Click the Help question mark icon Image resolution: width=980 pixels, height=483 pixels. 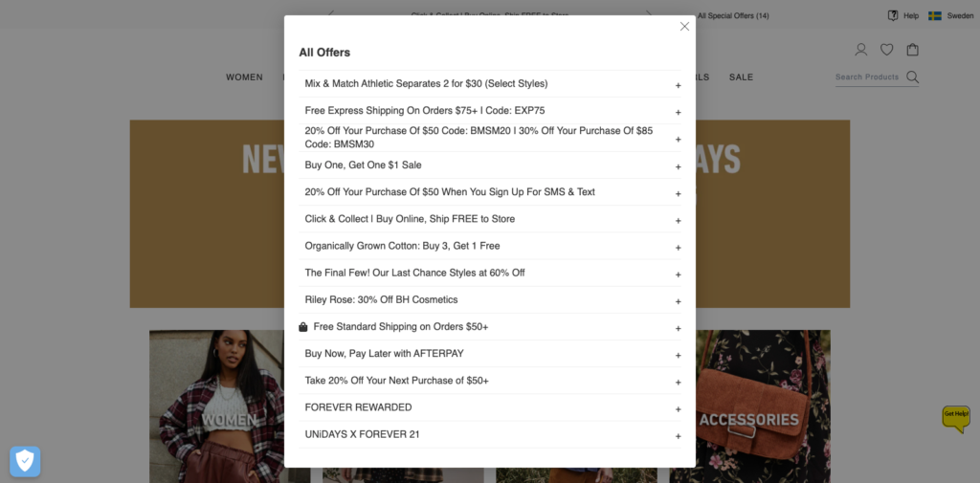point(893,15)
